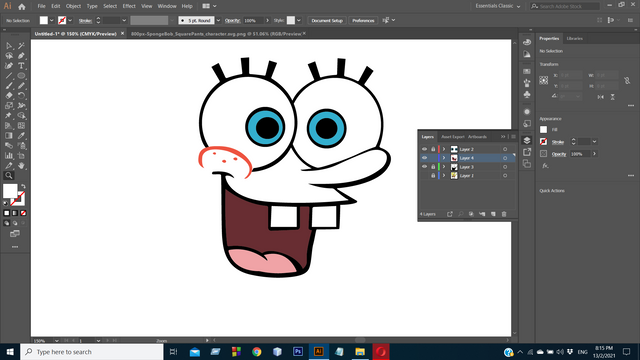Open Symbols panel club icon in dock
Image resolution: width=640 pixels, height=360 pixels.
pyautogui.click(x=527, y=94)
